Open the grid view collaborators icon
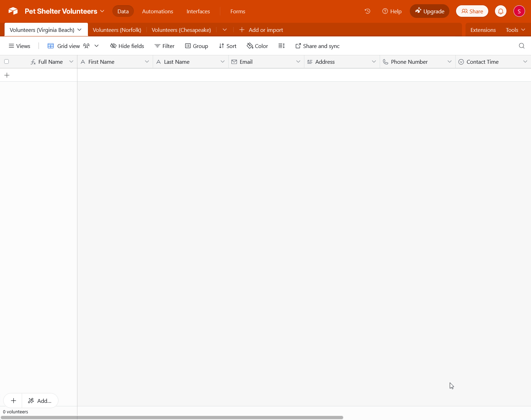 point(87,46)
